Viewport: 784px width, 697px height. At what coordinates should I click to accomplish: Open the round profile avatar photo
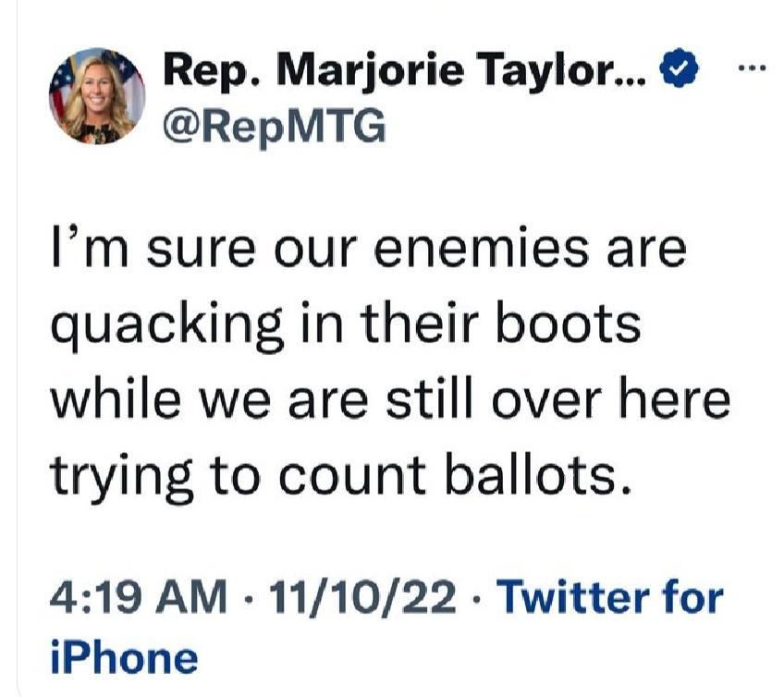(96, 96)
